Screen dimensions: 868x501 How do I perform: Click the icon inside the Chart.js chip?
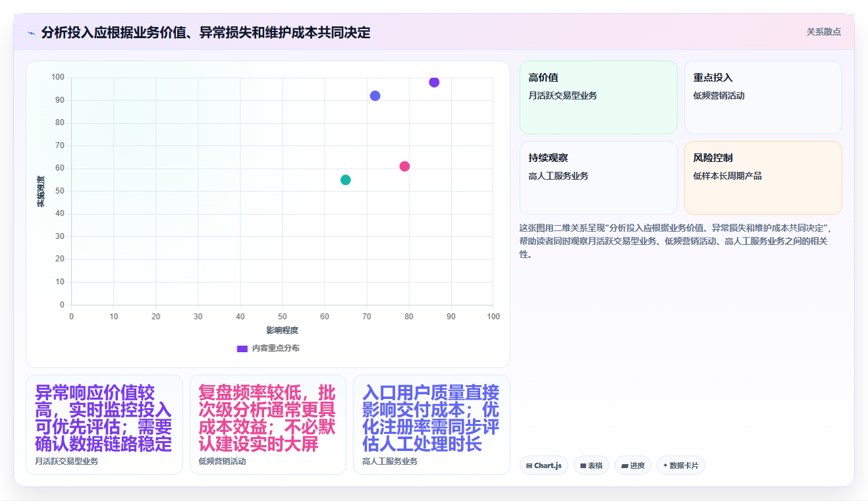click(529, 465)
